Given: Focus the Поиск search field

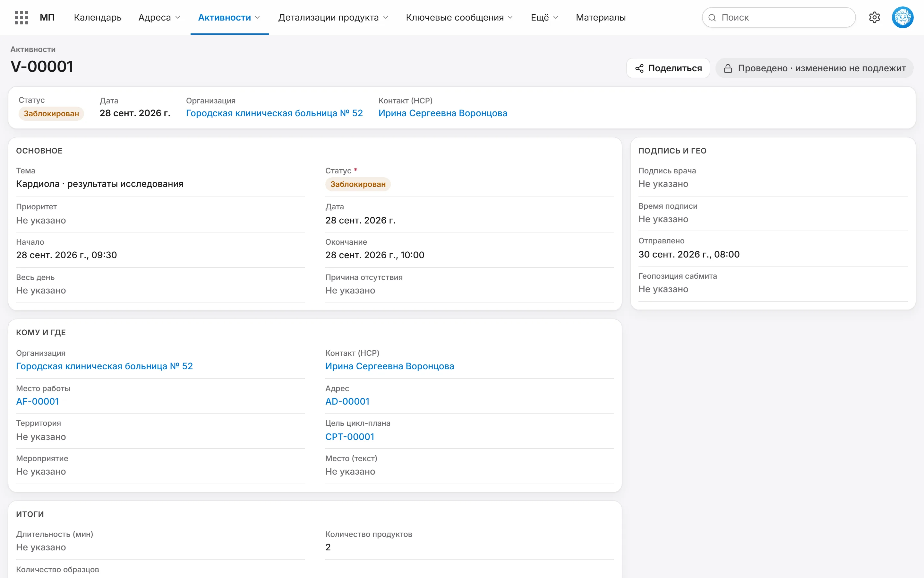Looking at the screenshot, I should pos(779,18).
